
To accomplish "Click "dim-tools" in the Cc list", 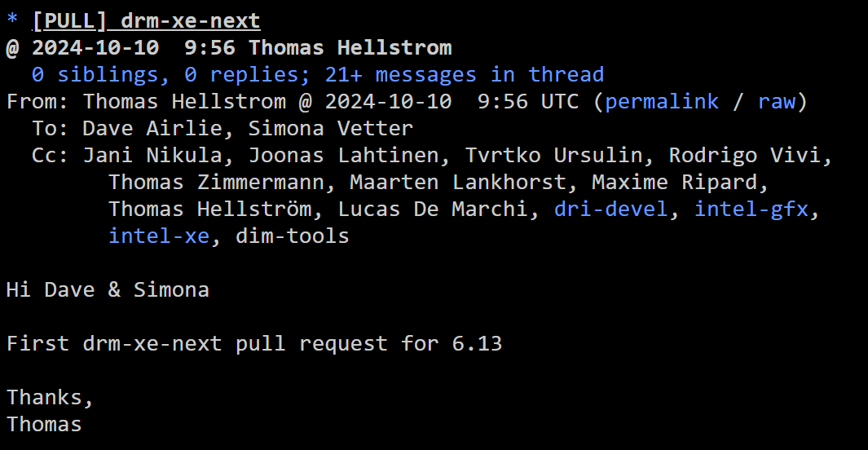I will click(293, 236).
